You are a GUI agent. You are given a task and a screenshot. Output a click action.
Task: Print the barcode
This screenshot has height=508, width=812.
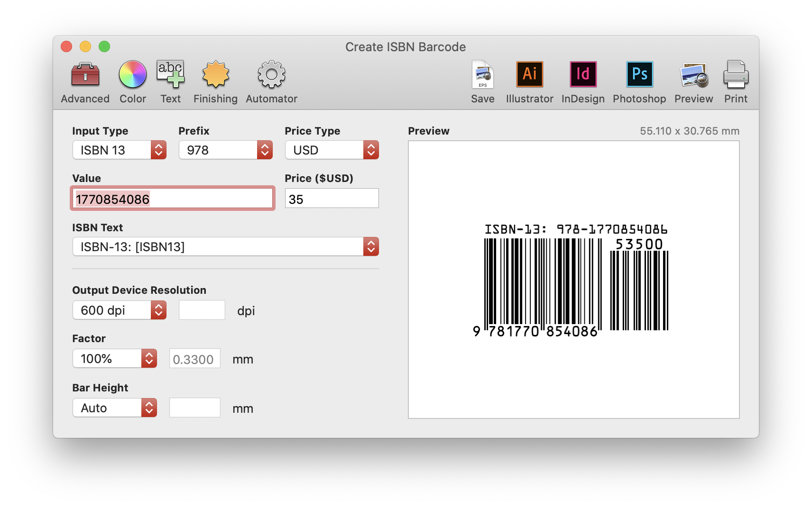click(x=736, y=82)
